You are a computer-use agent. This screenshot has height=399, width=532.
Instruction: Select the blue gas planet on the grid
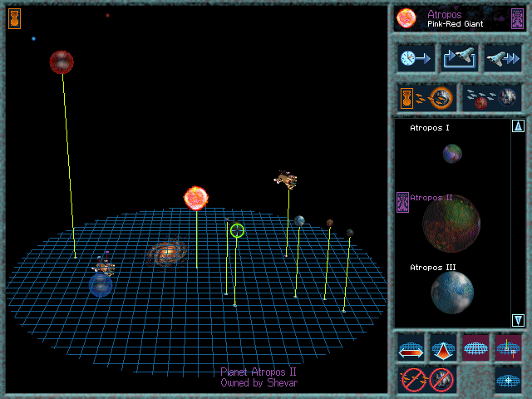[101, 285]
